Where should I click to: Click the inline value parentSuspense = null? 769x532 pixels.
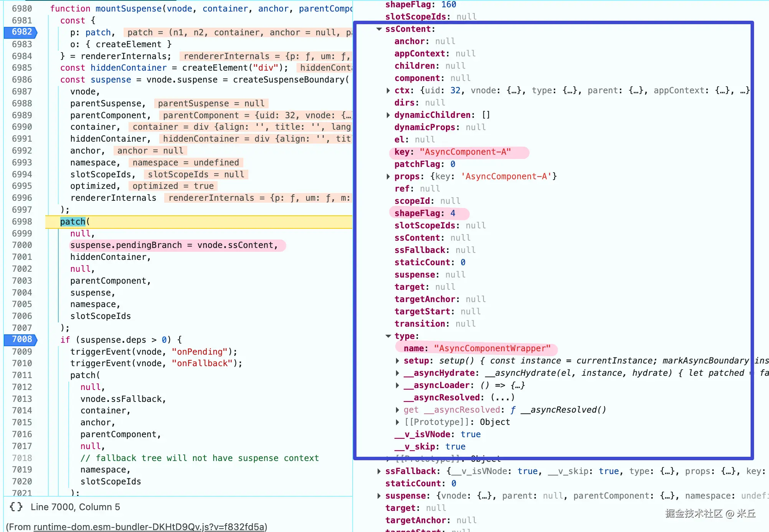[x=211, y=104]
